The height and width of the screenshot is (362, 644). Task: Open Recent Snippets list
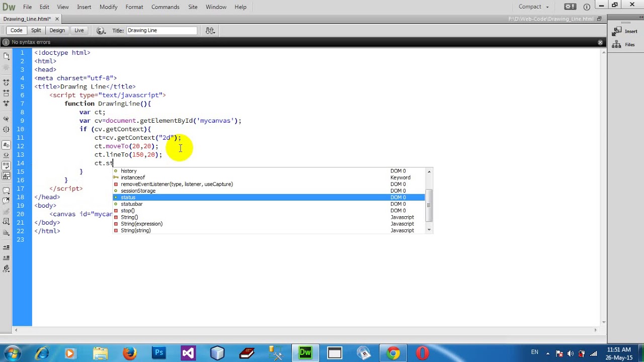click(x=6, y=222)
